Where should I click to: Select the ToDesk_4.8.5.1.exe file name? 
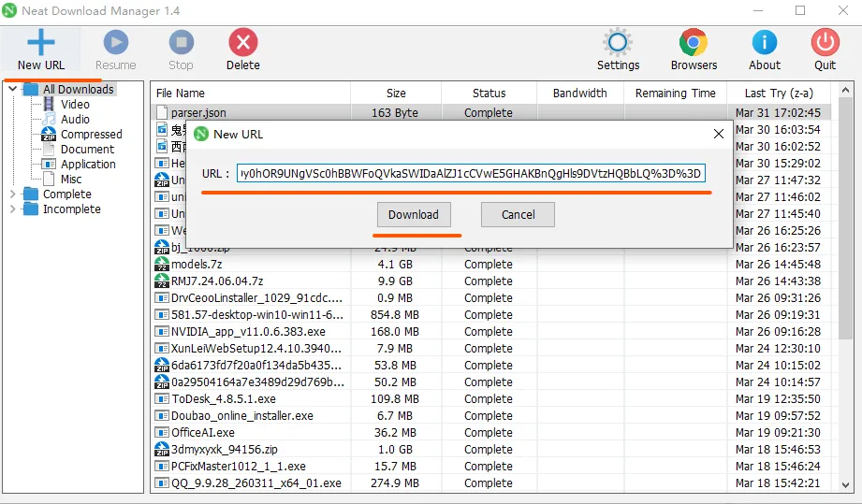click(x=224, y=399)
